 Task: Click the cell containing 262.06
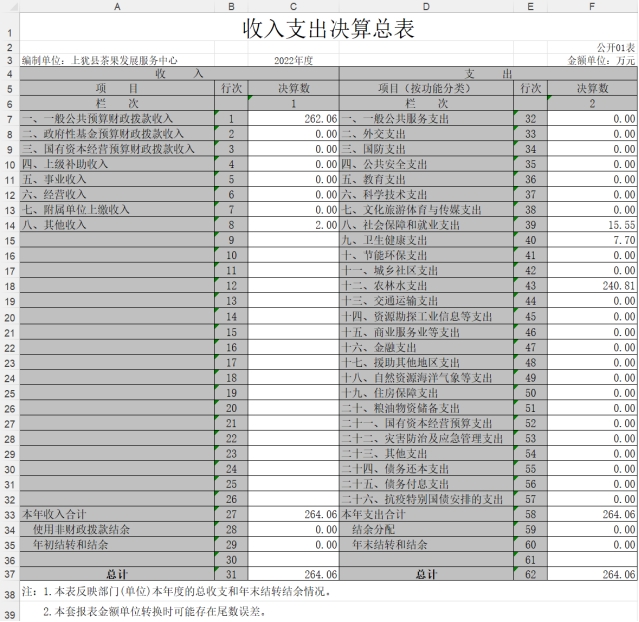point(293,119)
